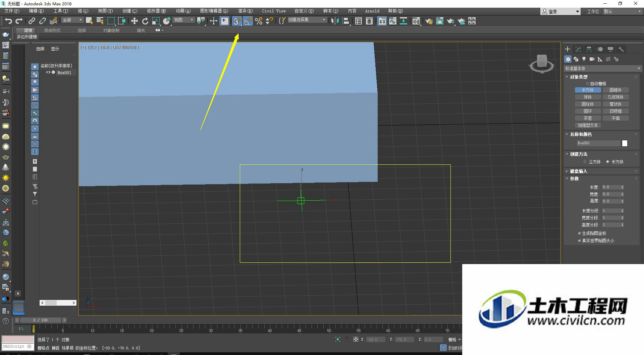644x355 pixels.
Task: Toggle visibility eye for Box001
Action: pos(48,72)
